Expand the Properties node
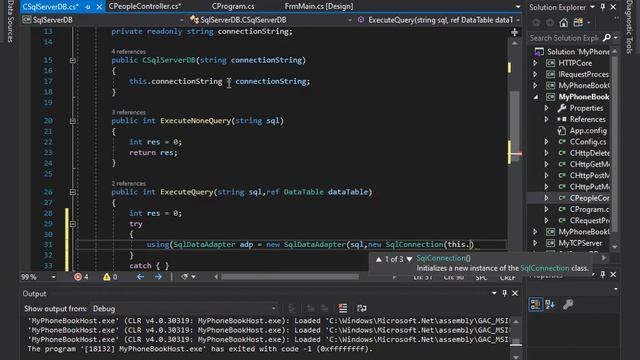 (547, 108)
